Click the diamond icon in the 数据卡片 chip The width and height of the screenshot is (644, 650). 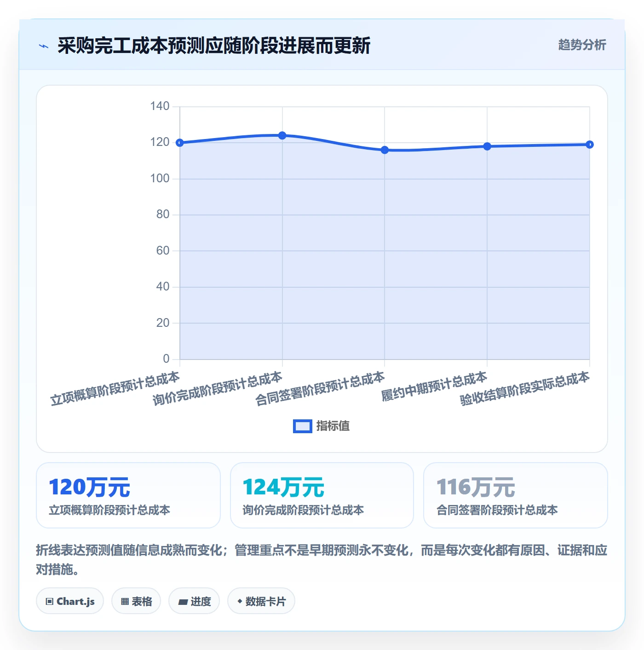240,601
